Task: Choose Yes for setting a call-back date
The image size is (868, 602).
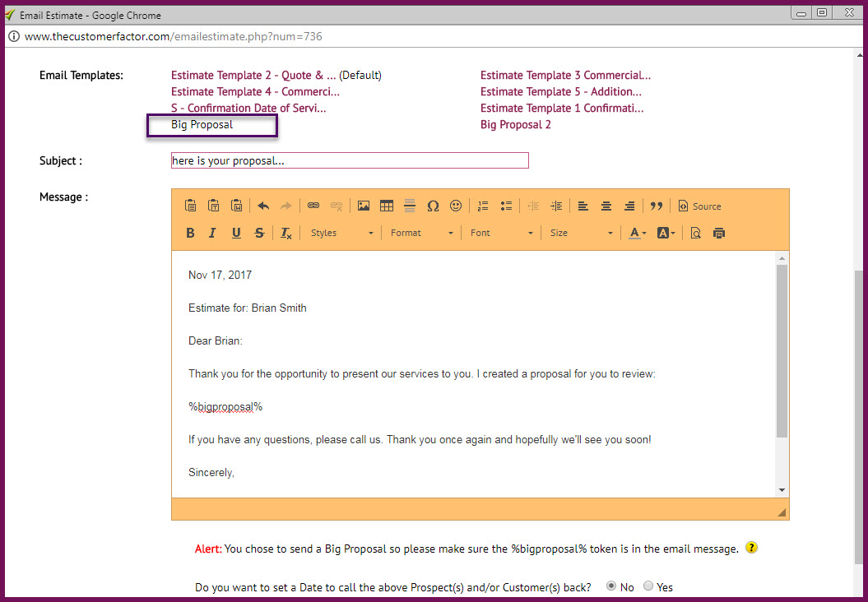Action: [x=648, y=586]
